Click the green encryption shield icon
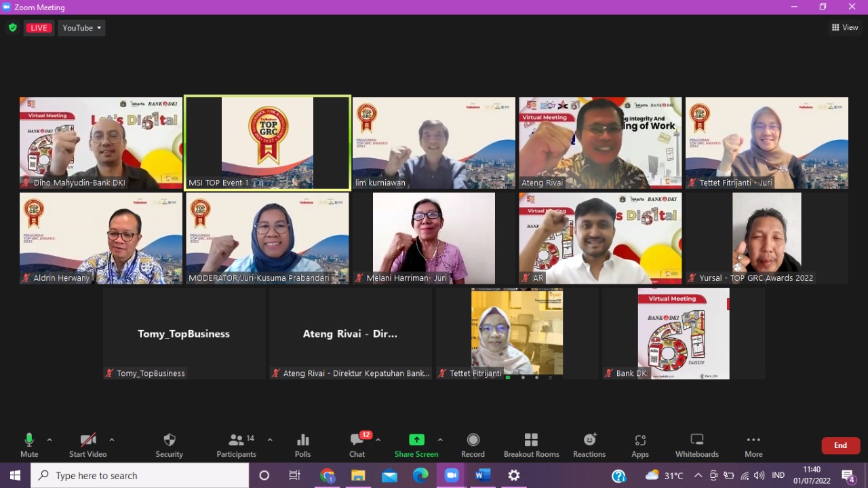868x488 pixels. tap(12, 28)
